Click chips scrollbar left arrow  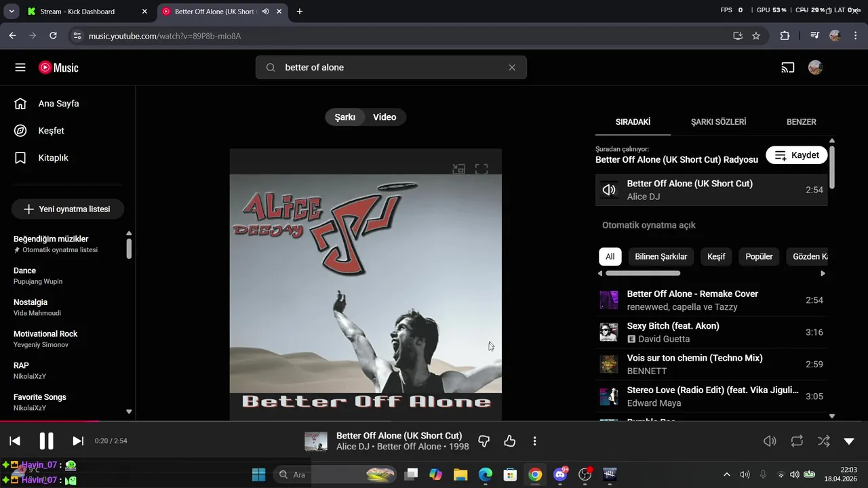tap(600, 274)
